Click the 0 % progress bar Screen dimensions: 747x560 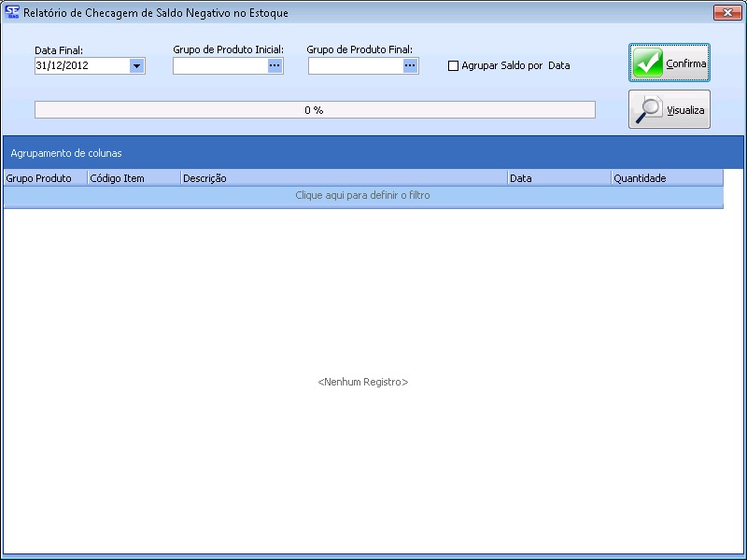(x=314, y=110)
